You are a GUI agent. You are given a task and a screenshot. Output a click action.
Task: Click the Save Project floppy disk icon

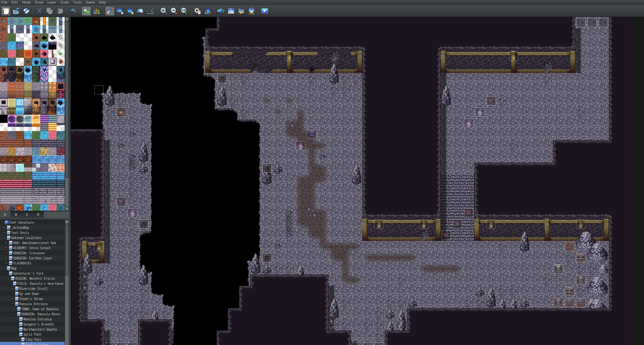pos(26,11)
